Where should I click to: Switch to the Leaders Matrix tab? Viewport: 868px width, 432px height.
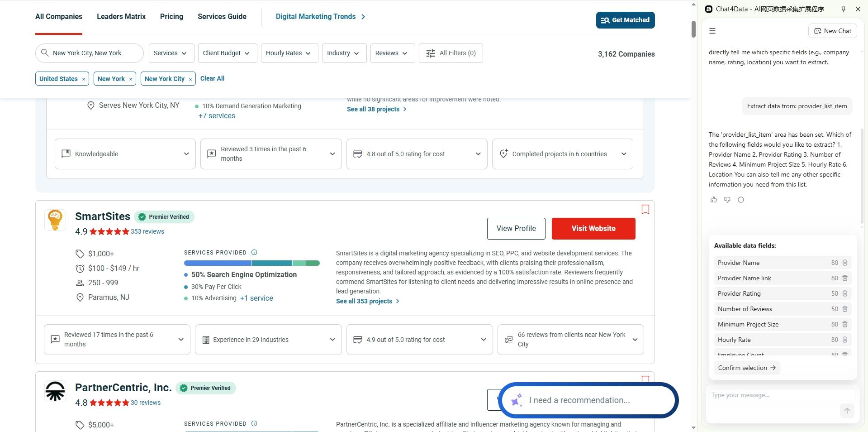(121, 17)
